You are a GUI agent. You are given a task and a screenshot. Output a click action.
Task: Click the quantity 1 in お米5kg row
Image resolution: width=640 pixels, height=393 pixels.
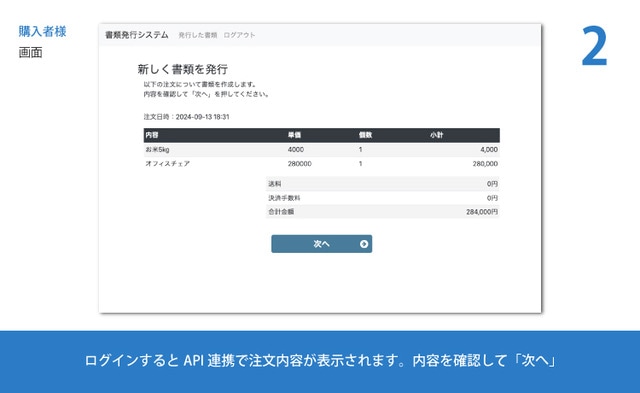tap(360, 149)
